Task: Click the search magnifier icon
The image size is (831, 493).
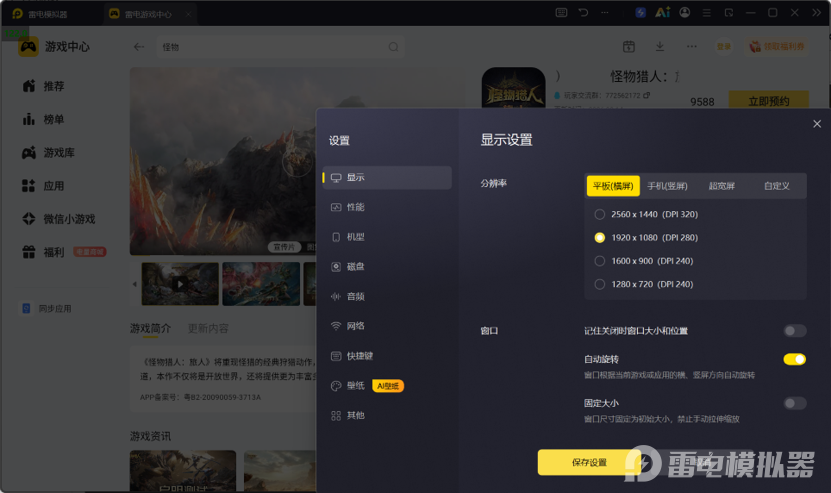Action: tap(393, 47)
